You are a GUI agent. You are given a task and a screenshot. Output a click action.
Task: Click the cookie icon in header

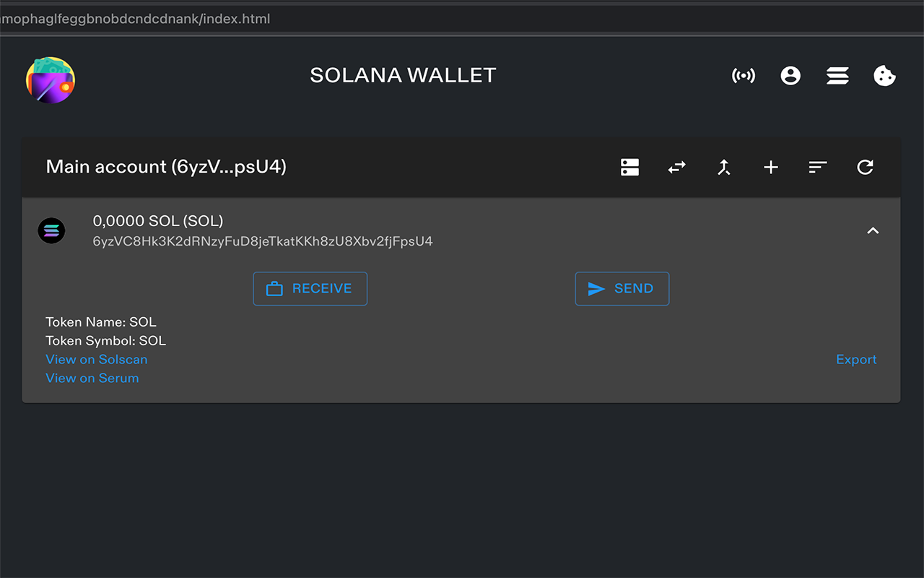pyautogui.click(x=884, y=75)
